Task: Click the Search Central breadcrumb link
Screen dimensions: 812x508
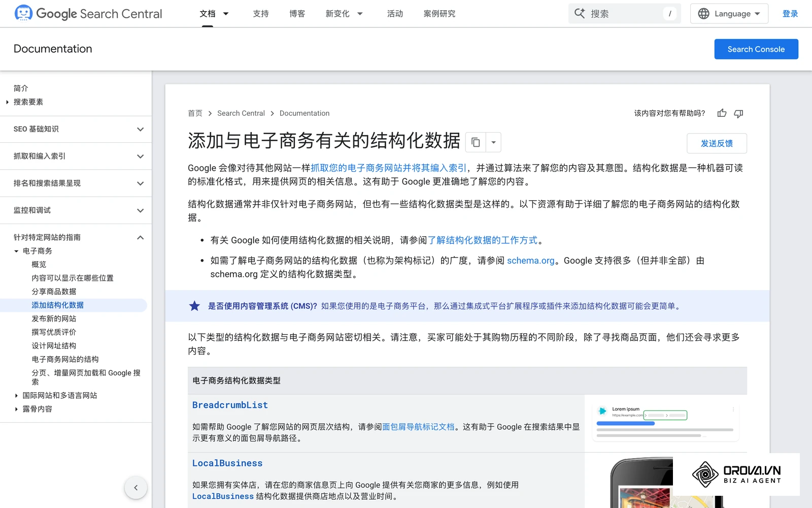Action: (241, 113)
